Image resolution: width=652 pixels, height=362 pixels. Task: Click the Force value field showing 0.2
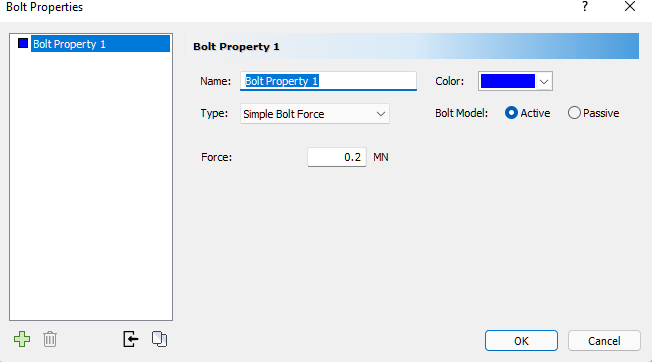tap(337, 157)
